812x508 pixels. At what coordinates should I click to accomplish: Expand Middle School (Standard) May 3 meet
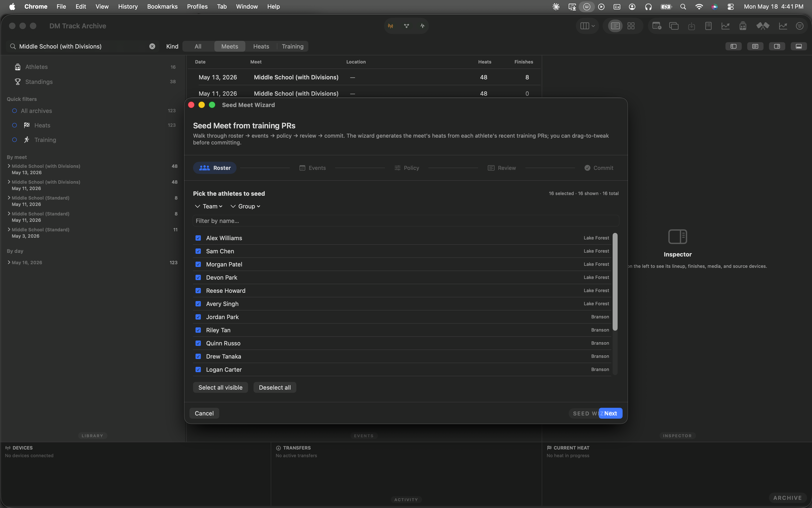point(9,230)
